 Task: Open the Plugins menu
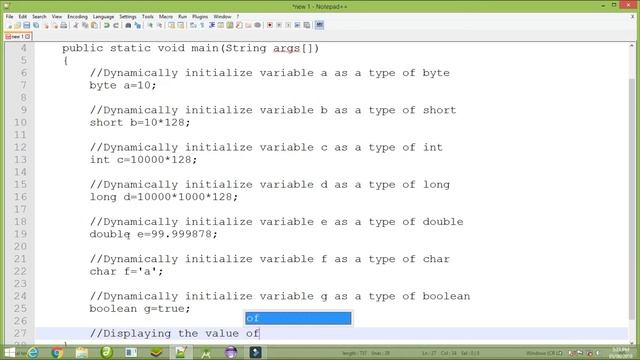[200, 17]
